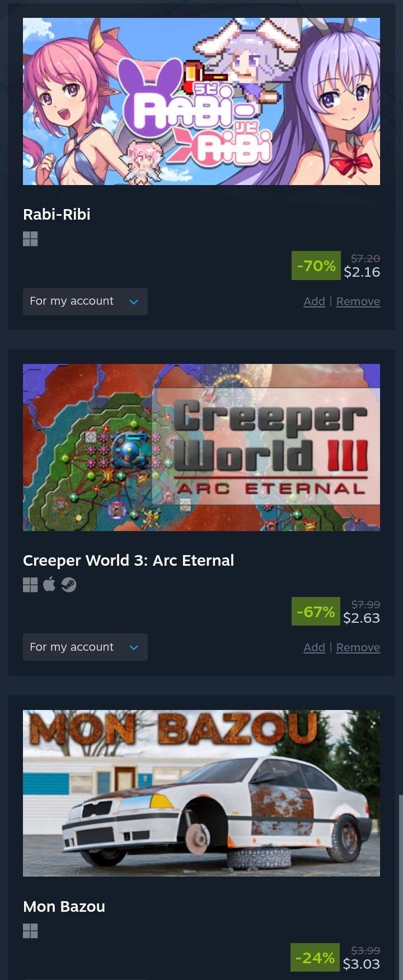This screenshot has height=980, width=403.
Task: Open the Rabi-Ribi banner image
Action: click(201, 101)
